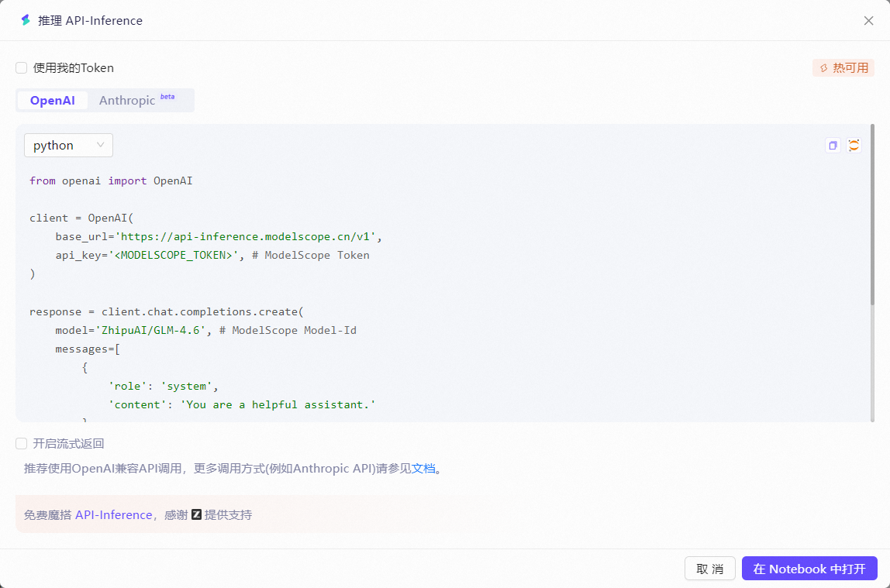Click the code block's vertical scrollbar

(872, 217)
